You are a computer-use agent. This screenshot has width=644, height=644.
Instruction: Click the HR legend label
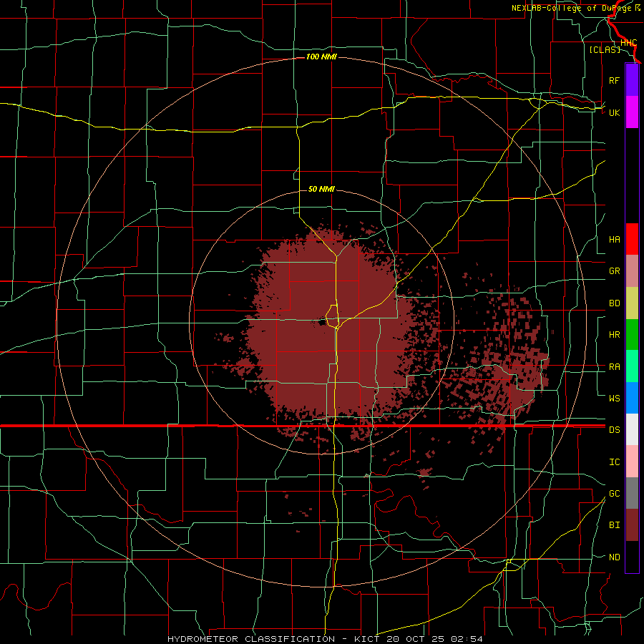point(614,335)
